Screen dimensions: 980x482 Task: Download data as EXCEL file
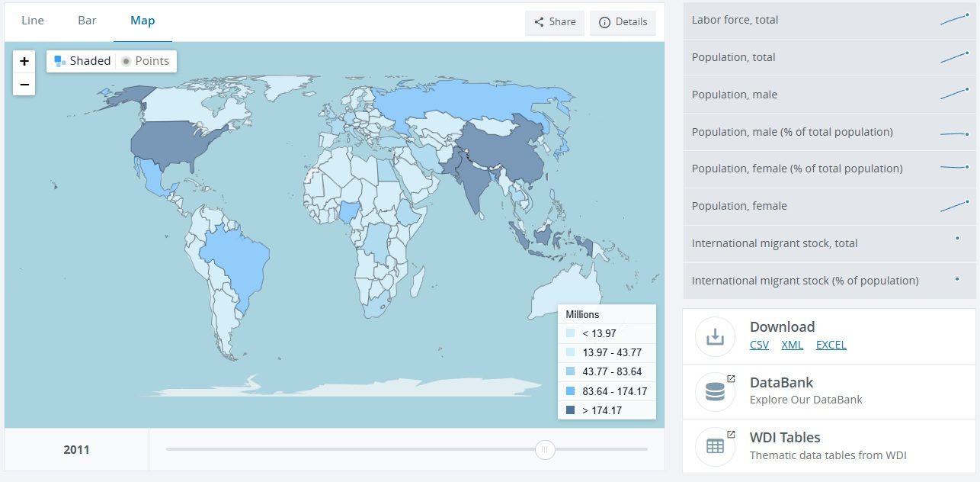[x=831, y=345]
